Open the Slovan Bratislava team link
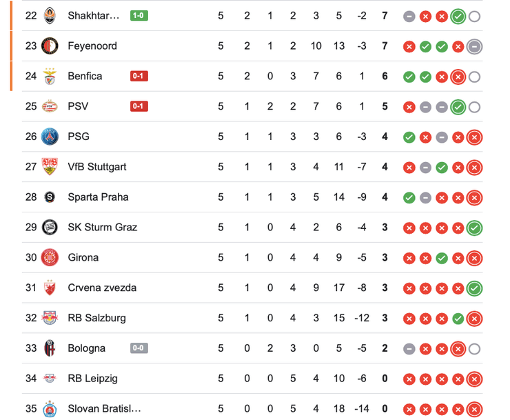The width and height of the screenshot is (510, 420). click(104, 409)
